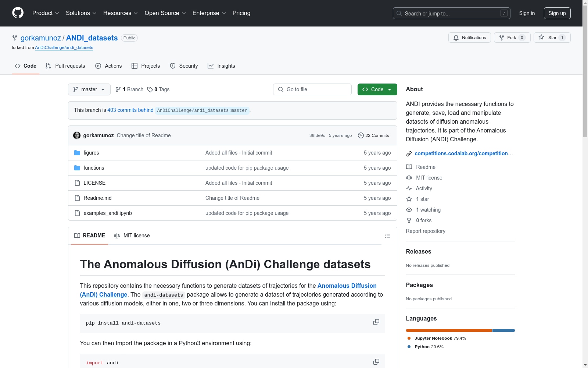
Task: Click the examples_andi.ipynb file icon
Action: pyautogui.click(x=77, y=213)
